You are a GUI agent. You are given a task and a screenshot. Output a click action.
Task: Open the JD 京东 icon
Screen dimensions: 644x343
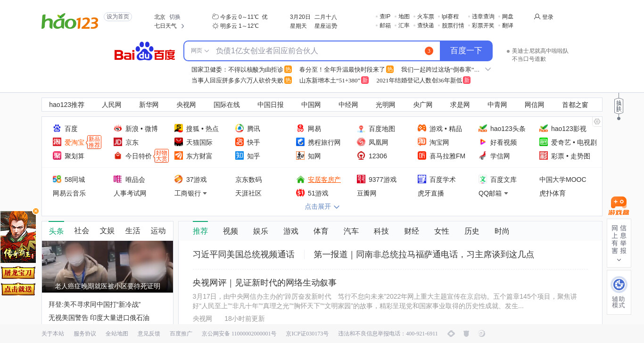pyautogui.click(x=118, y=142)
